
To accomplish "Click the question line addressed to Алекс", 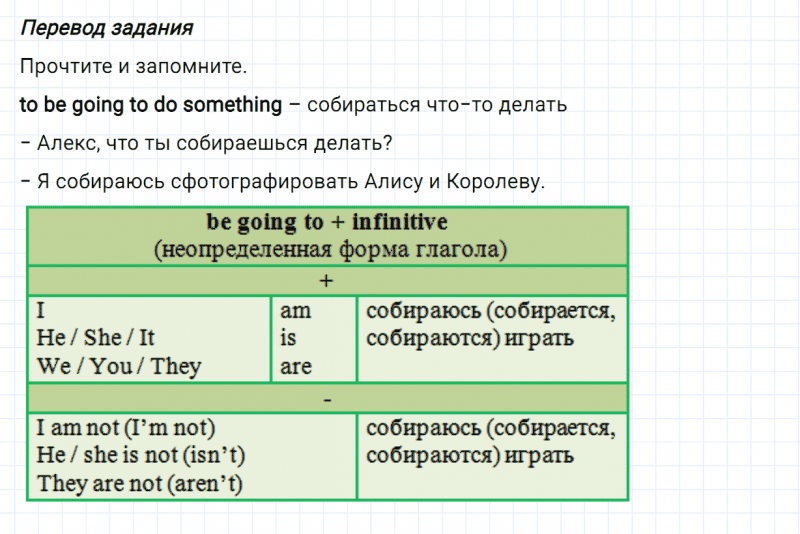I will [205, 143].
